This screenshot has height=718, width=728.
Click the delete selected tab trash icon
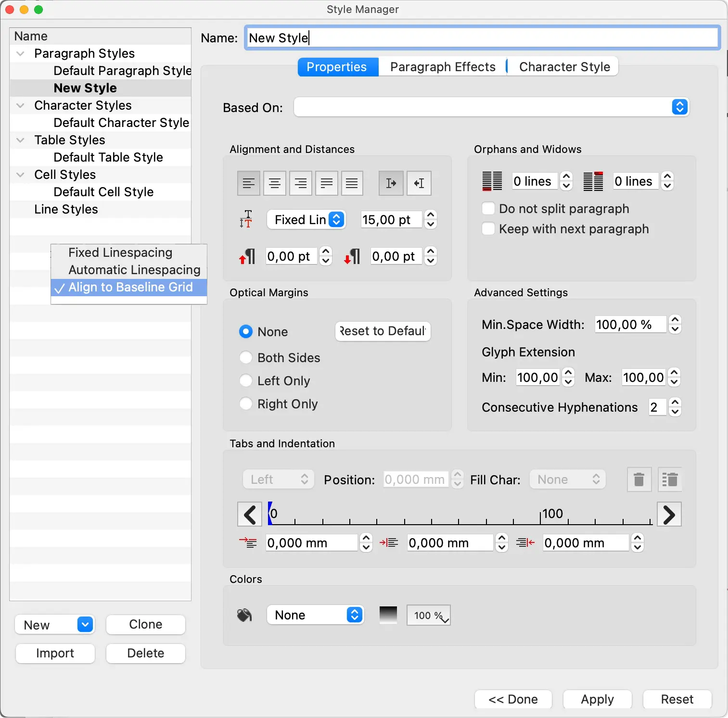pyautogui.click(x=639, y=479)
